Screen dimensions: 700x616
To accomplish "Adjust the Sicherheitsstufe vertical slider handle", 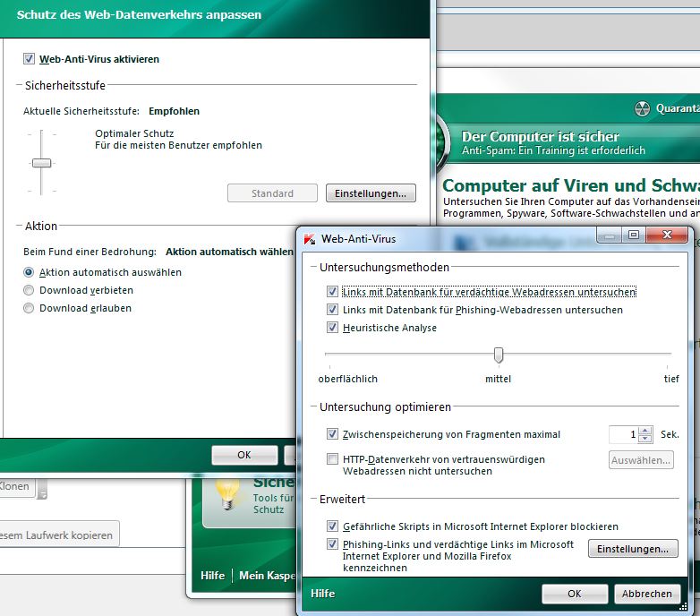I will pos(41,163).
